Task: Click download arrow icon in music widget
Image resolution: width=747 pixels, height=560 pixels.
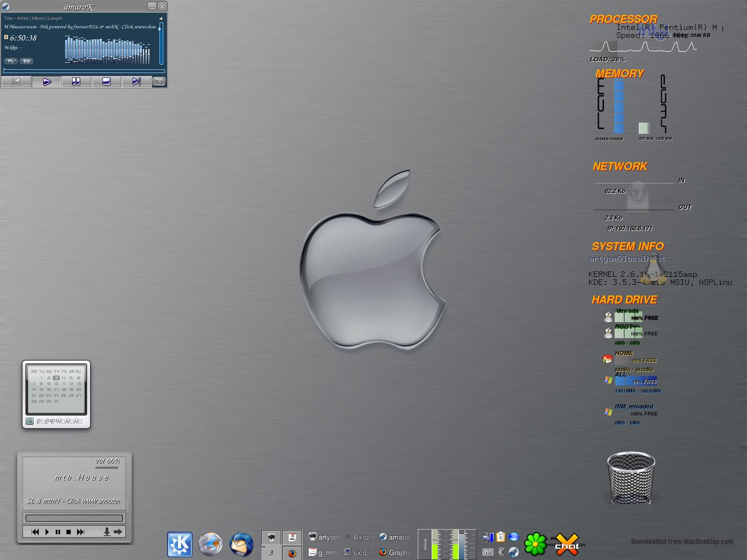Action: pyautogui.click(x=107, y=532)
